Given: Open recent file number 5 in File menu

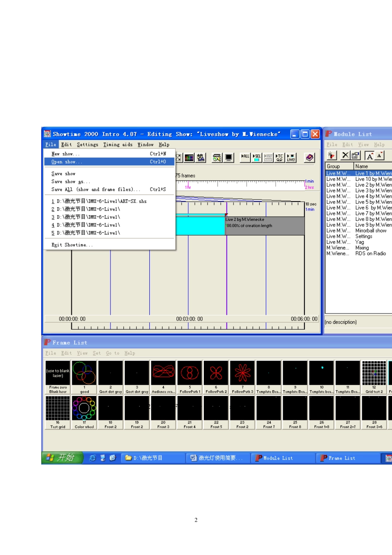Looking at the screenshot, I should [109, 233].
